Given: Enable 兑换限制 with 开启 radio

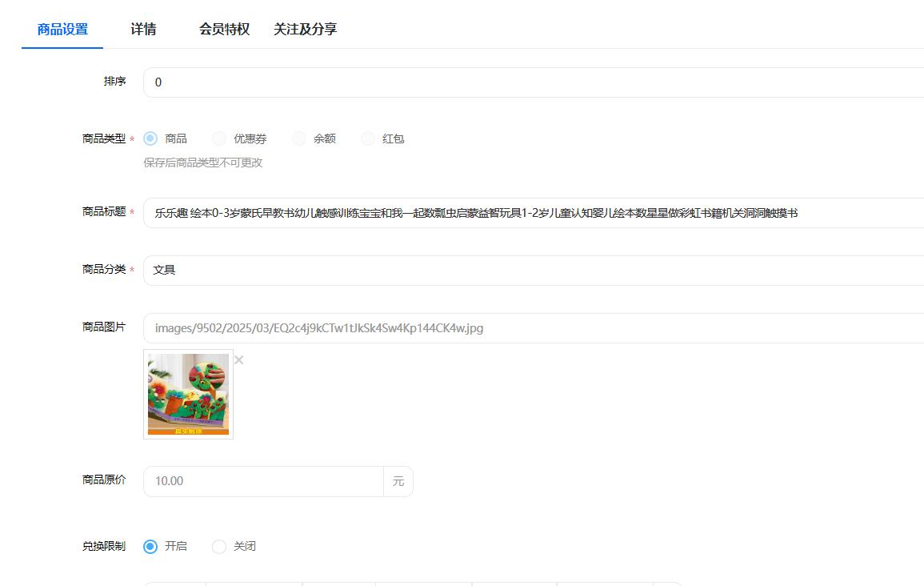Looking at the screenshot, I should [150, 547].
